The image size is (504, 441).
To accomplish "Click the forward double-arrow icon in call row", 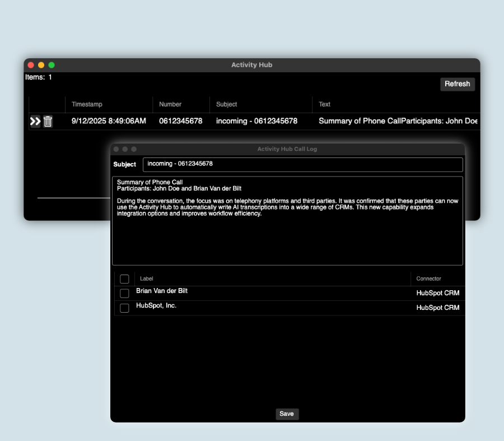I will pyautogui.click(x=35, y=121).
